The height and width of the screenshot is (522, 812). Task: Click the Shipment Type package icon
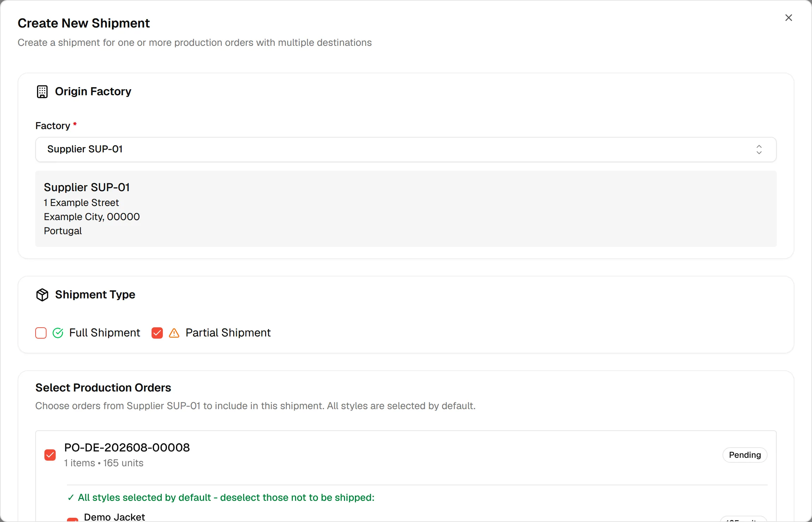pyautogui.click(x=42, y=295)
